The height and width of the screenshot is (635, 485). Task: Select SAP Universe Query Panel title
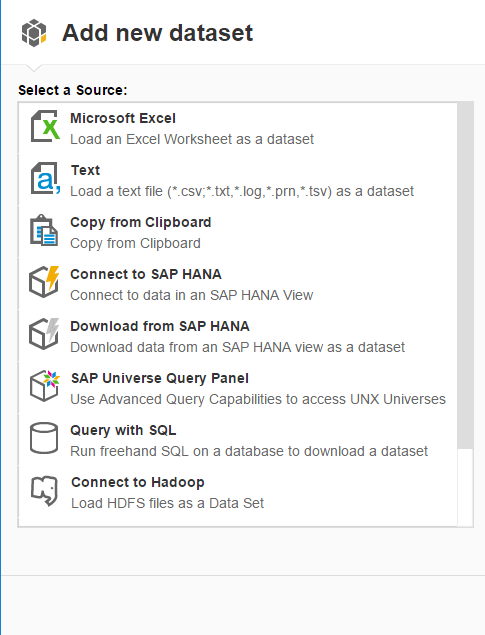tap(160, 378)
